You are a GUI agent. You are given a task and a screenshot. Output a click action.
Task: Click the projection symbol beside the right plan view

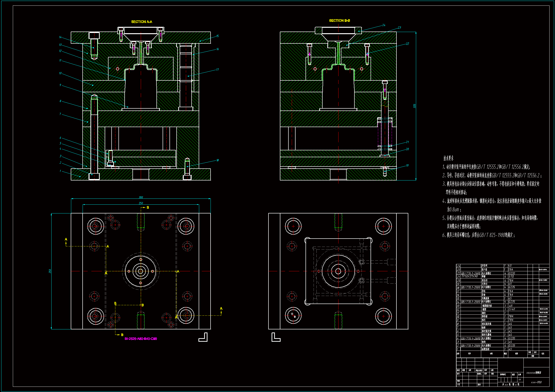click(x=276, y=337)
